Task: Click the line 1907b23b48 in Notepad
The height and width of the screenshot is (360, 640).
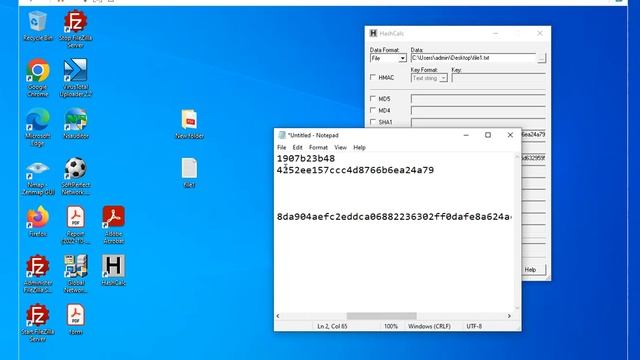Action: 306,158
